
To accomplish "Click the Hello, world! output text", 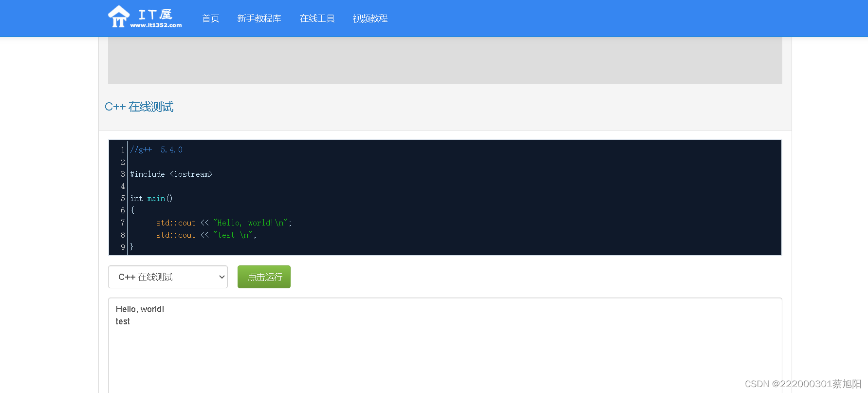I will coord(140,309).
